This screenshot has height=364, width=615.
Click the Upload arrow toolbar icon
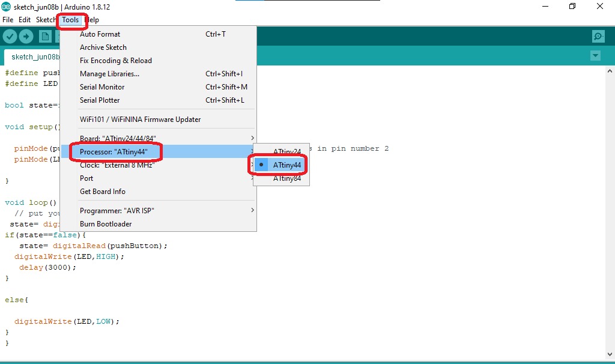click(26, 37)
